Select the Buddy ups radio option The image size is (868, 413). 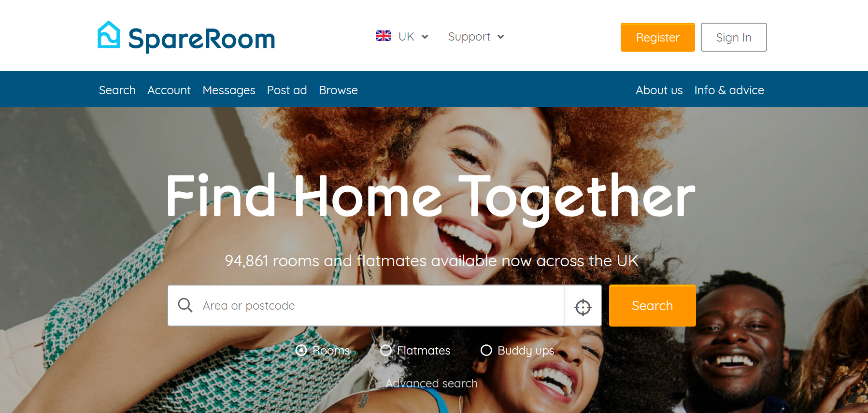(x=486, y=350)
